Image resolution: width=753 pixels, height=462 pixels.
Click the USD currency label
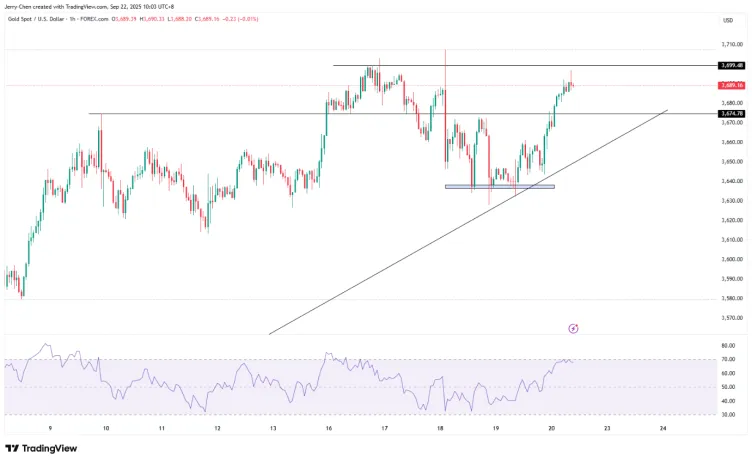tap(727, 20)
